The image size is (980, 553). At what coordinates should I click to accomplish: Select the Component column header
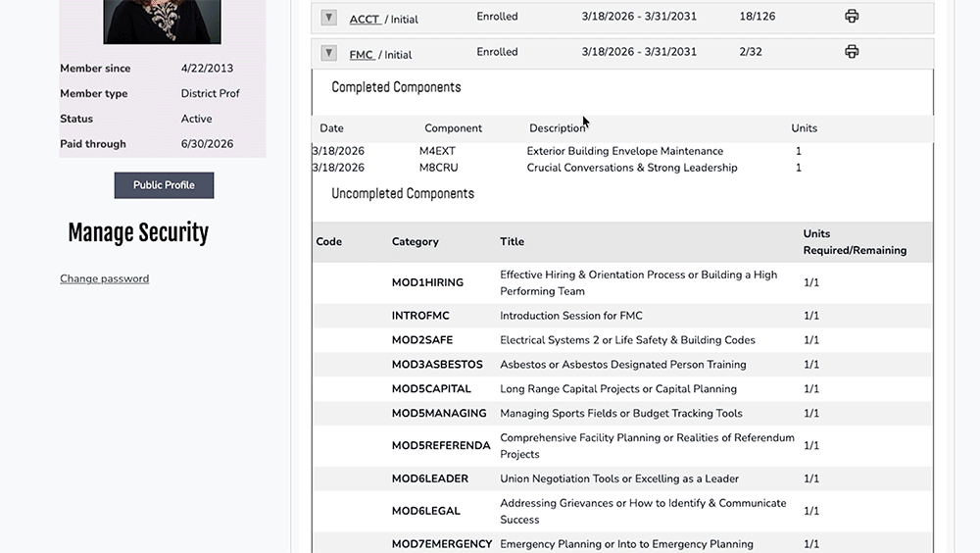pos(453,128)
